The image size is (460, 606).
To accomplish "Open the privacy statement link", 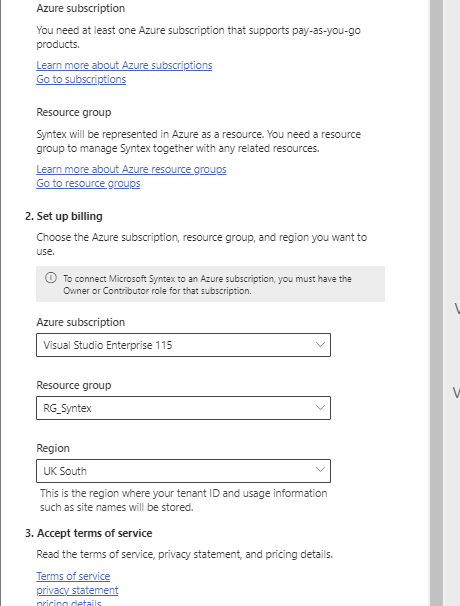I will (x=77, y=591).
